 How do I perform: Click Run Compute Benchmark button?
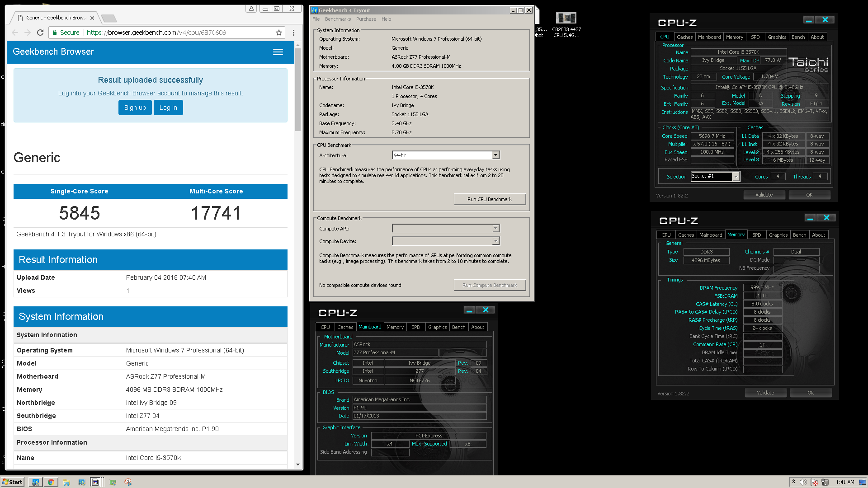490,285
